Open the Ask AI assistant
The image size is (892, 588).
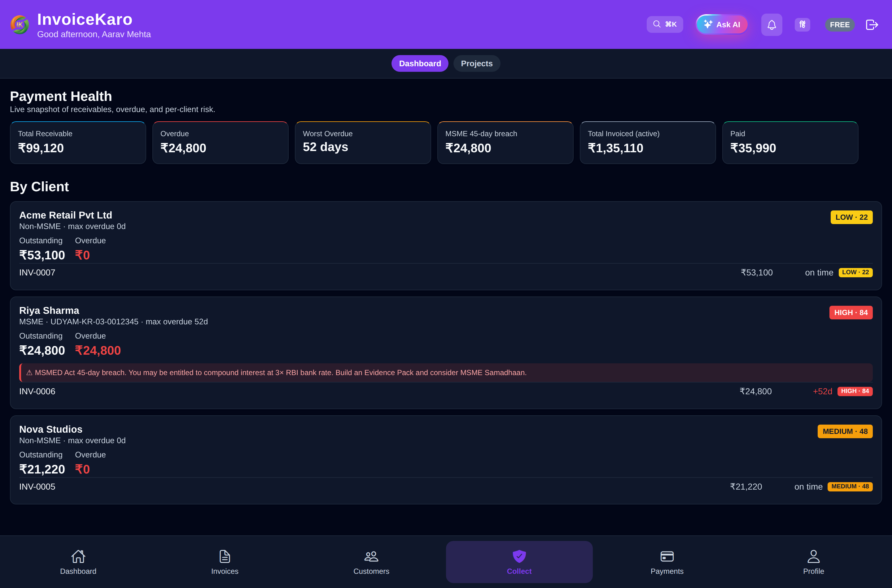pyautogui.click(x=722, y=24)
